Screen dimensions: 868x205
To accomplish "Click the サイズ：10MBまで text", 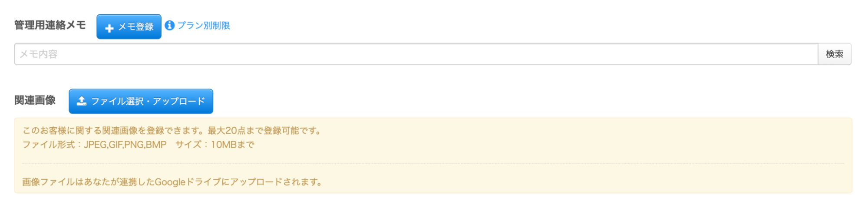I will (x=215, y=145).
